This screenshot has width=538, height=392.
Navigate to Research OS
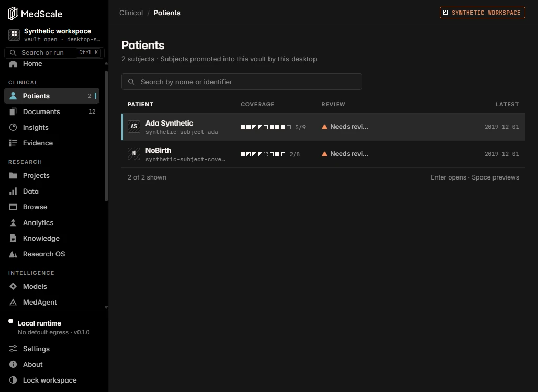[52, 254]
